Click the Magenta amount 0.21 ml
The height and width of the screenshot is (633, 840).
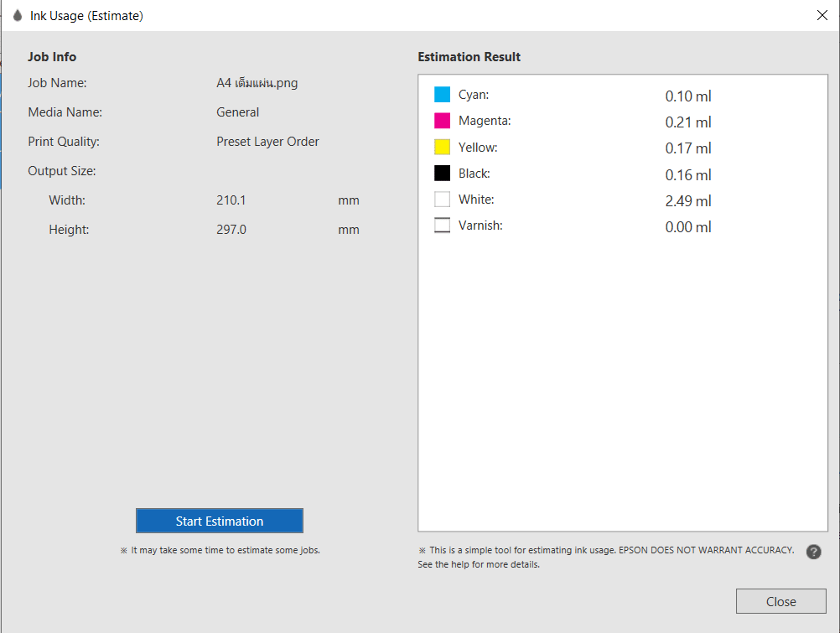[x=687, y=122]
